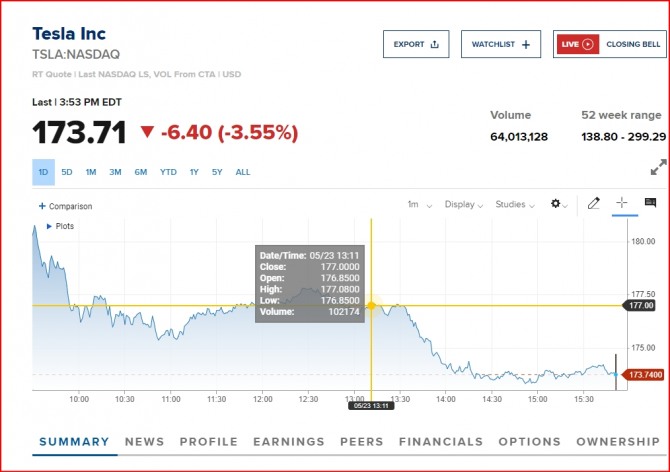Click the Watchlist plus icon

(x=527, y=44)
